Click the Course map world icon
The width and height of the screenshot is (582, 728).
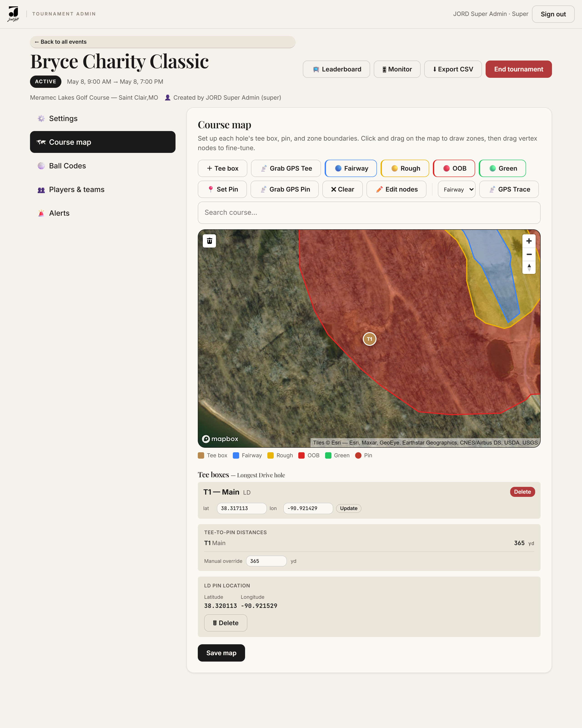41,142
